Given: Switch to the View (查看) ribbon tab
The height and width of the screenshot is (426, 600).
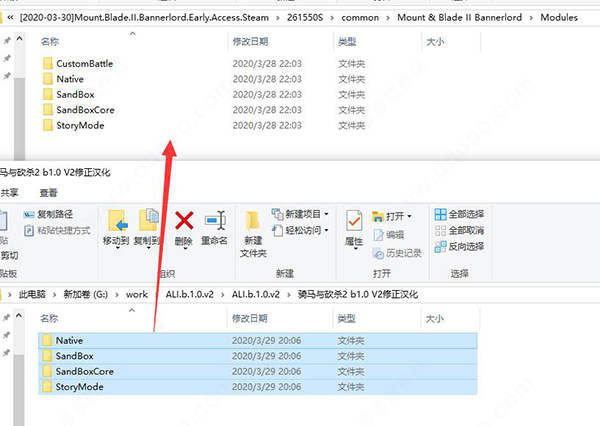Looking at the screenshot, I should point(48,192).
